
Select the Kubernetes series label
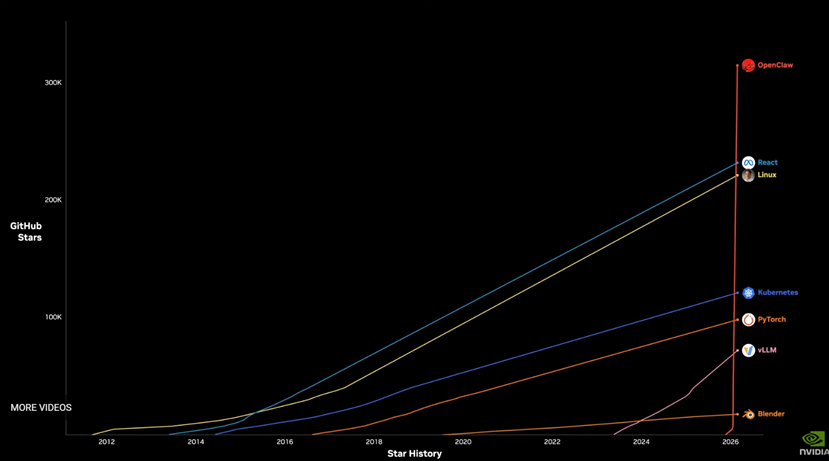pos(778,292)
